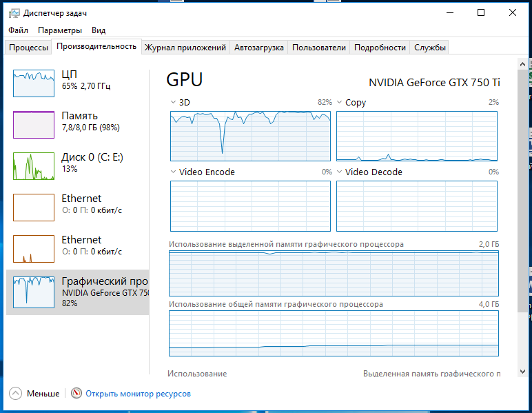The image size is (532, 413).
Task: Open the Параметры menu
Action: (x=60, y=30)
